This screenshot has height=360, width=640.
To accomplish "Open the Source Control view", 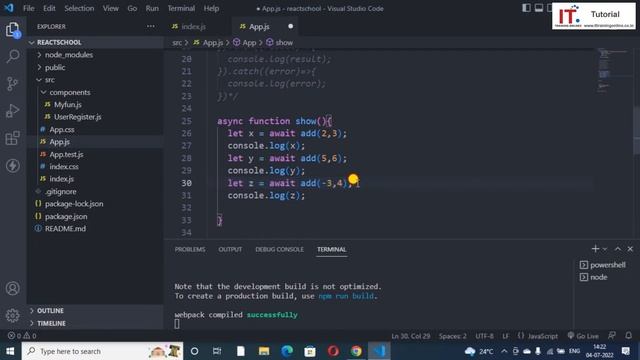I will 13,84.
